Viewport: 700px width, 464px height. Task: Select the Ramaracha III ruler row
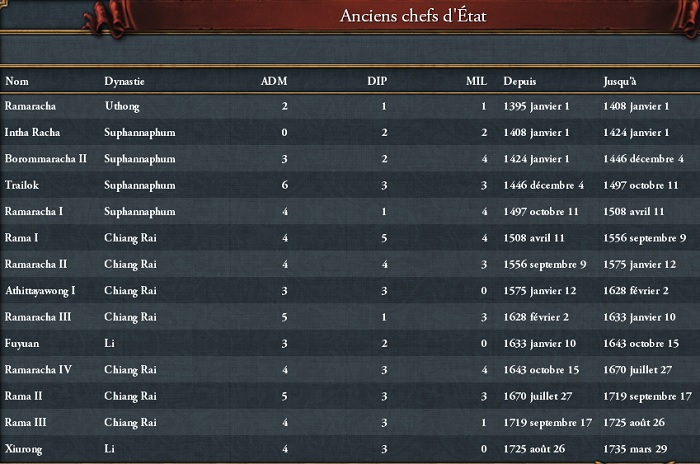click(350, 317)
